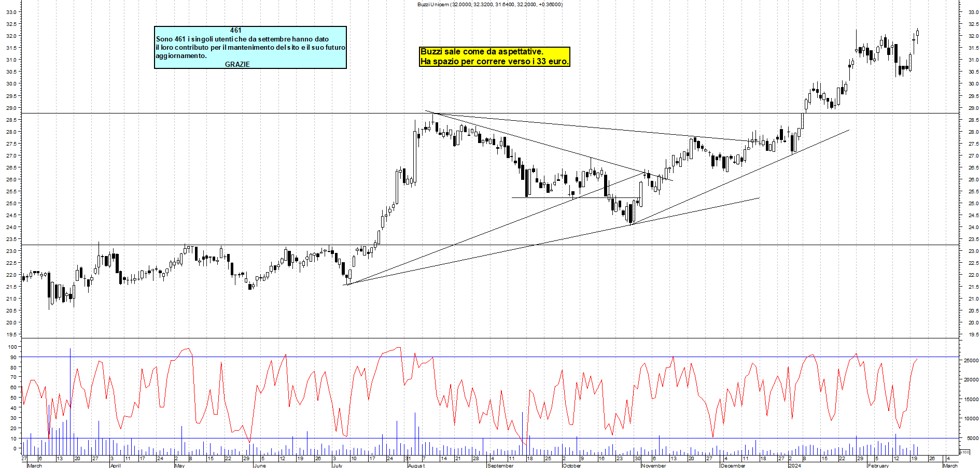Screen dimensions: 980x468
Task: Click the 32.0 price label on right axis
Action: [973, 36]
